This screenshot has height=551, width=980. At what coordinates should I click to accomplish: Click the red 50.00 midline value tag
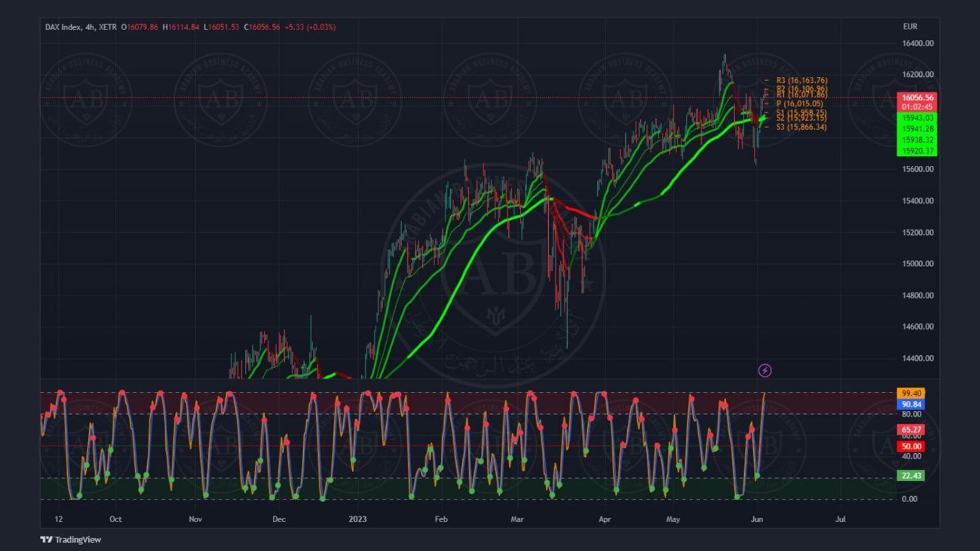(x=911, y=447)
